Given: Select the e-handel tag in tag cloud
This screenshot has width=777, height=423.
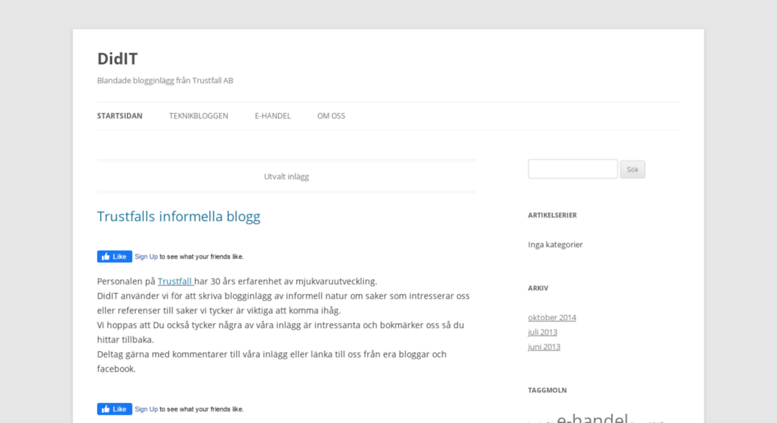Looking at the screenshot, I should coord(592,418).
